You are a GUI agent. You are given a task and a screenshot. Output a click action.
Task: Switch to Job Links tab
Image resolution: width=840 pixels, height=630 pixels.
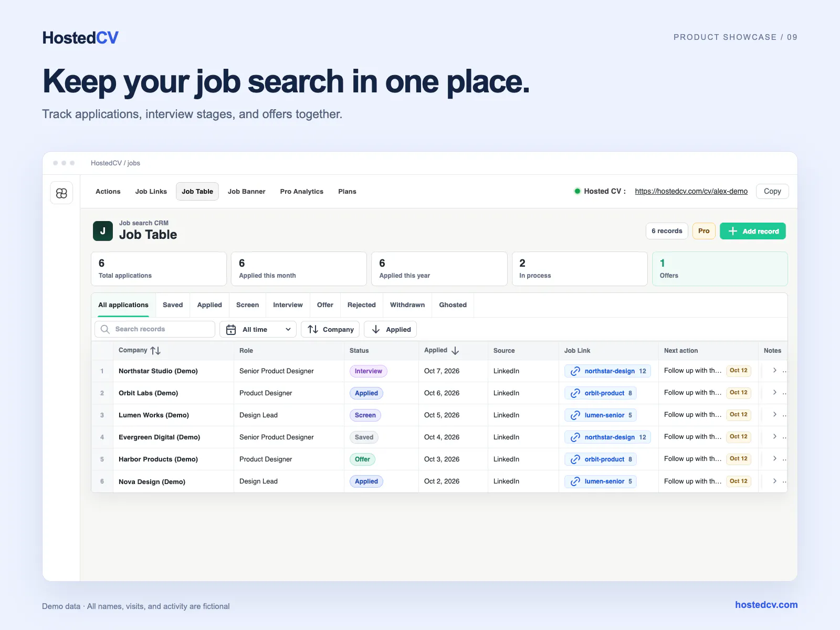(x=151, y=192)
